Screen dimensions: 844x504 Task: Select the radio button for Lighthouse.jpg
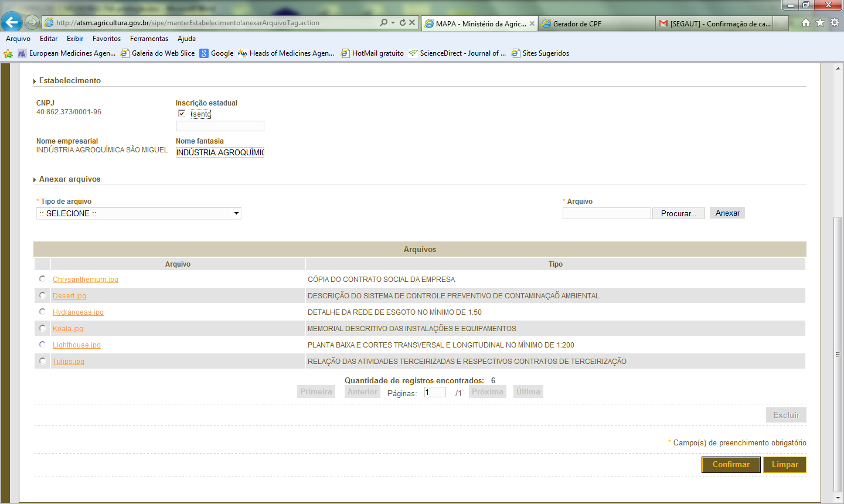coord(42,345)
